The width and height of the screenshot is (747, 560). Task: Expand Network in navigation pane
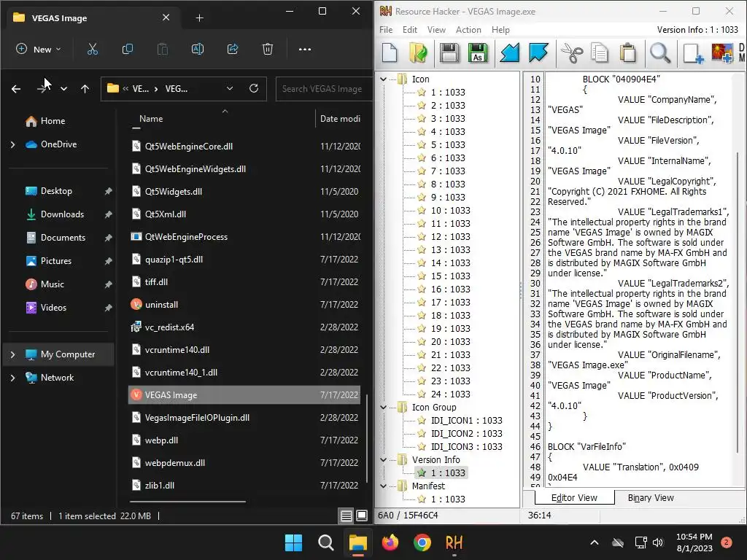pos(13,378)
